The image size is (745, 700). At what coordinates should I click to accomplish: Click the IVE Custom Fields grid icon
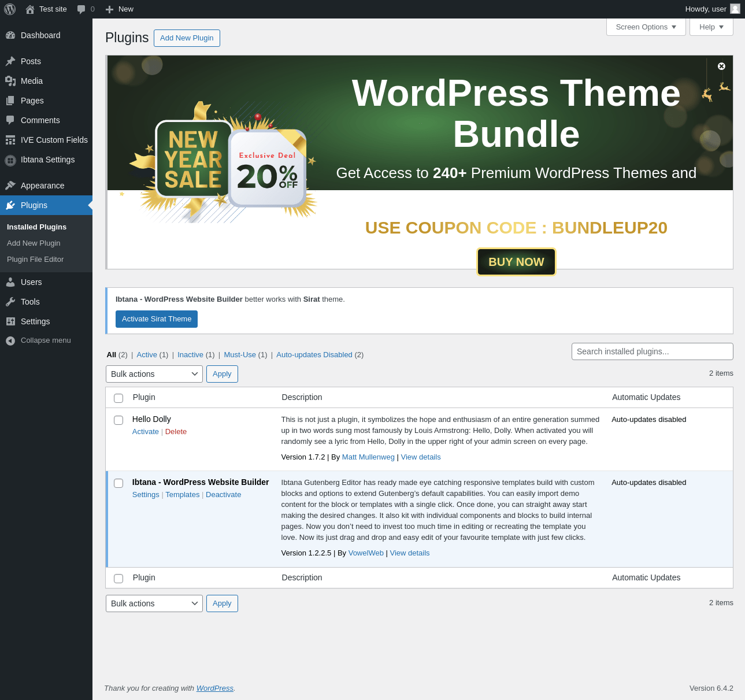point(10,140)
